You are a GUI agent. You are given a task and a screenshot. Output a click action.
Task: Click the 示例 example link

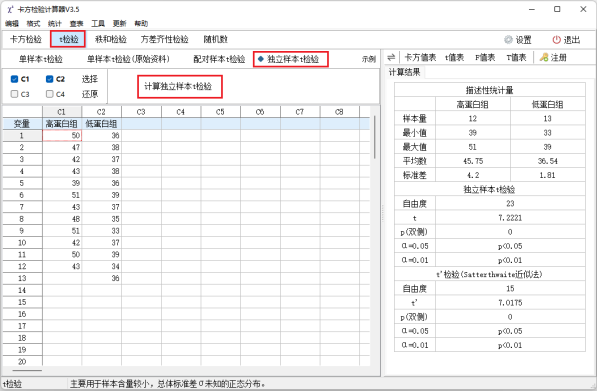pos(368,59)
